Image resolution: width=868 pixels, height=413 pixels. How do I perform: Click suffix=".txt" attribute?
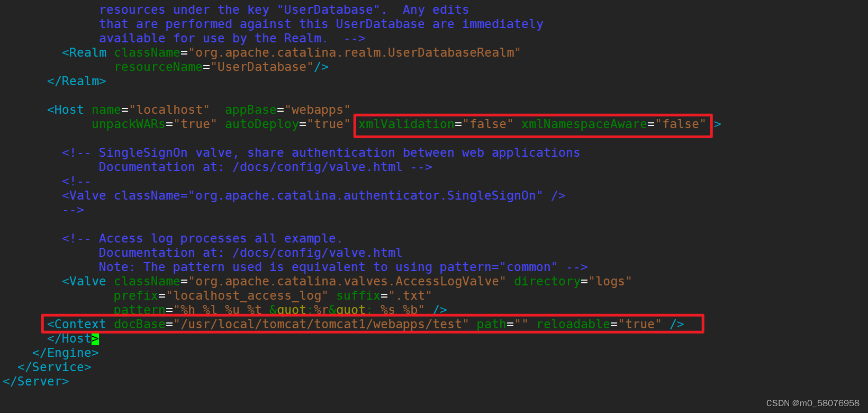384,296
